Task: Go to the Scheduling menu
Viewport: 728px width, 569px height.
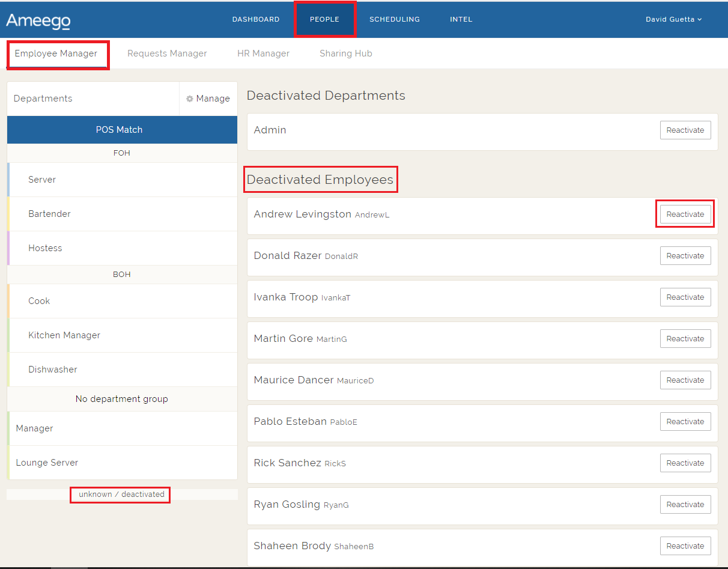Action: pyautogui.click(x=394, y=19)
